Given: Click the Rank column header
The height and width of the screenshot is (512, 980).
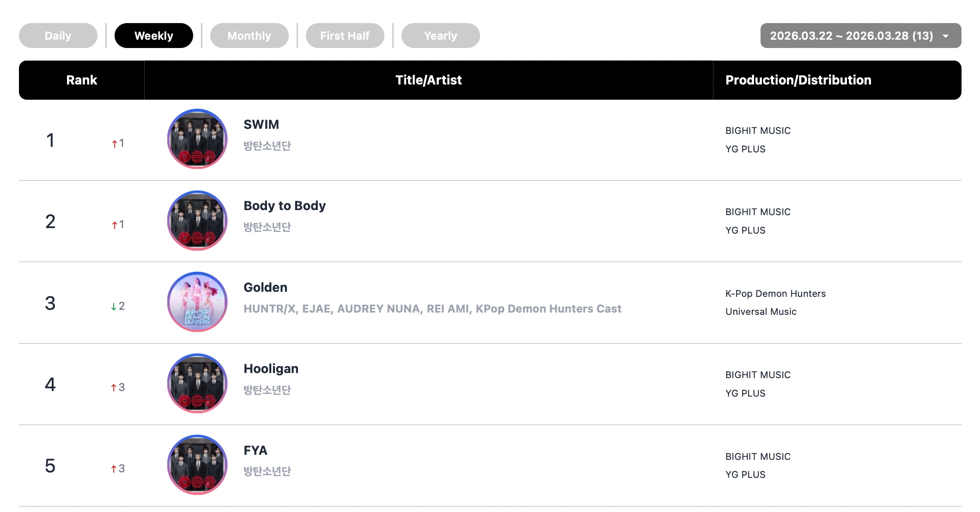Looking at the screenshot, I should coord(82,80).
